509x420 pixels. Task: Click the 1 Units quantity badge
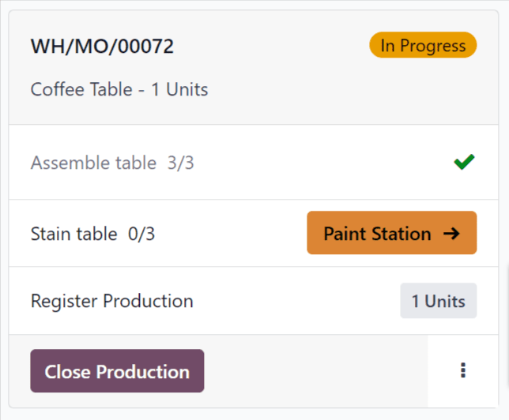[438, 301]
